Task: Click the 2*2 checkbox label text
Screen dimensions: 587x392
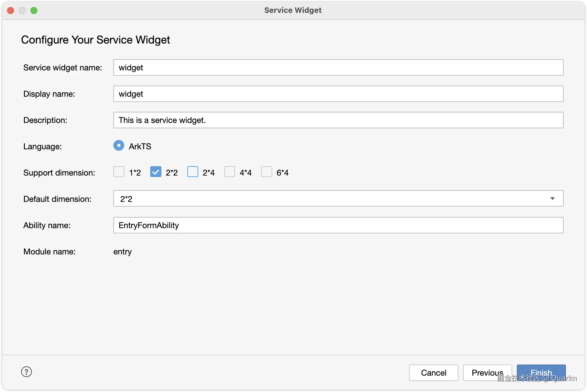Action: click(x=172, y=173)
